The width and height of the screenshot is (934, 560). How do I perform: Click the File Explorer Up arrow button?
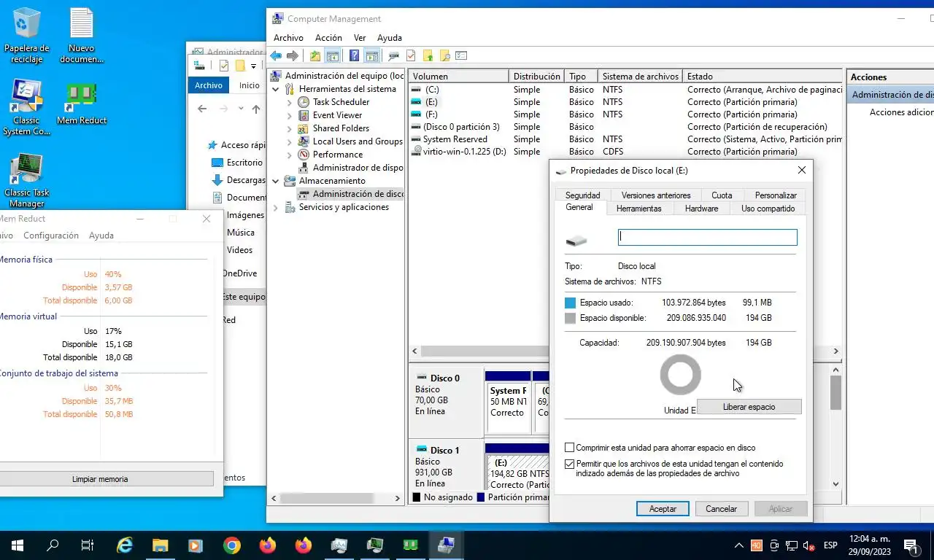(x=256, y=109)
